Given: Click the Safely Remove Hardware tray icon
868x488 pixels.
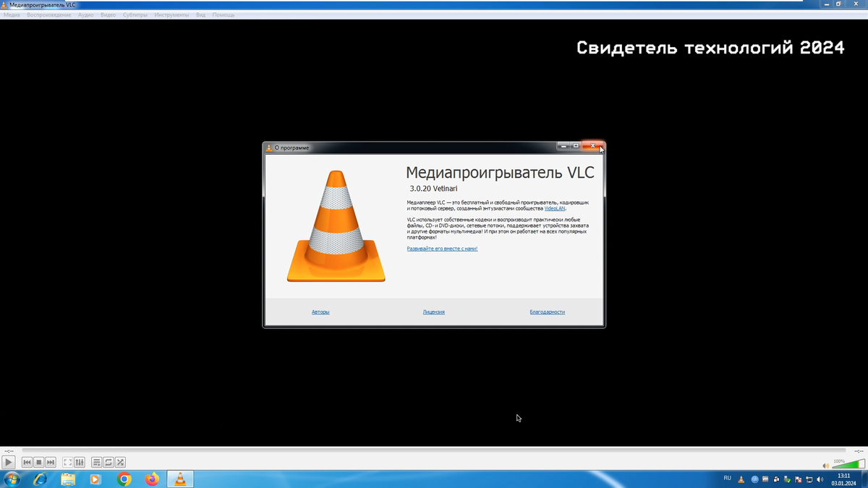Looking at the screenshot, I should 787,479.
